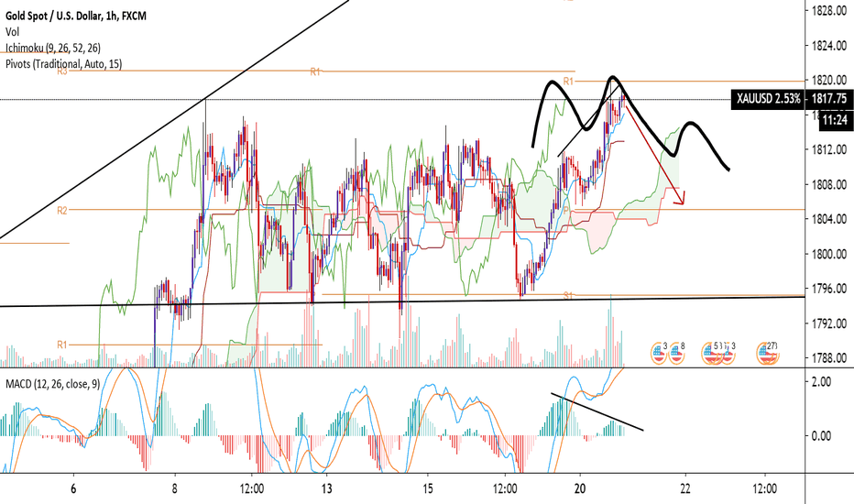Click the 1800.00 price axis label
Screen dimensions: 854x504
(x=828, y=254)
